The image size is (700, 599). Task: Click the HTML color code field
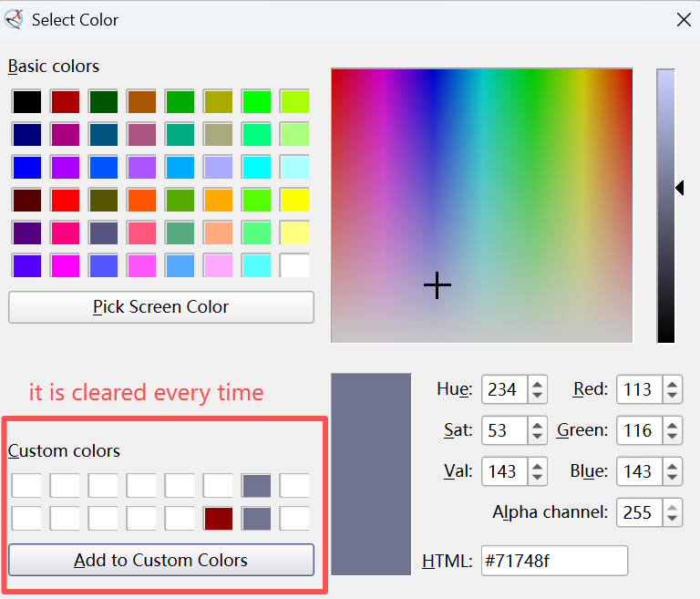[554, 561]
